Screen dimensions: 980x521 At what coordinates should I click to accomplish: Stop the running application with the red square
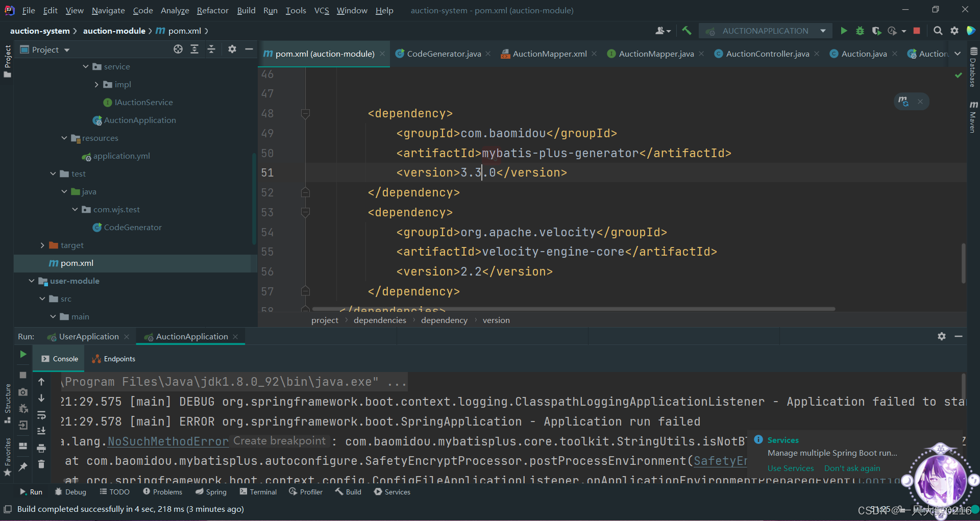pyautogui.click(x=917, y=31)
